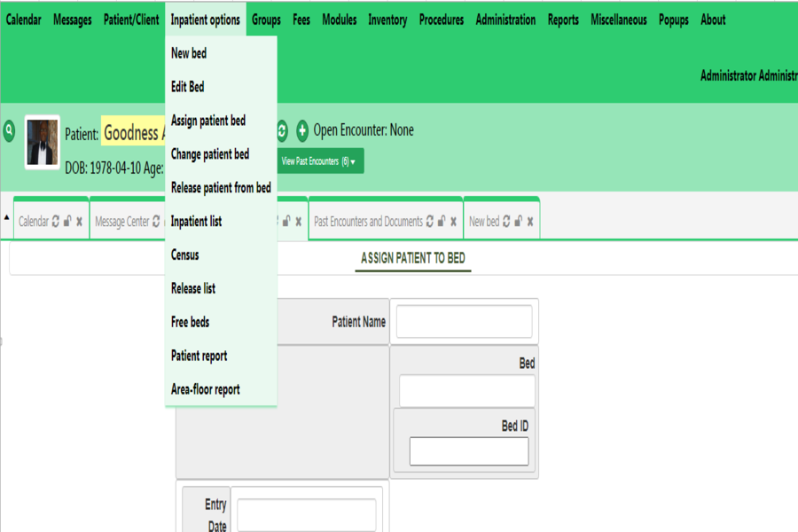Click the DOB: 1978-04-10 text

103,168
